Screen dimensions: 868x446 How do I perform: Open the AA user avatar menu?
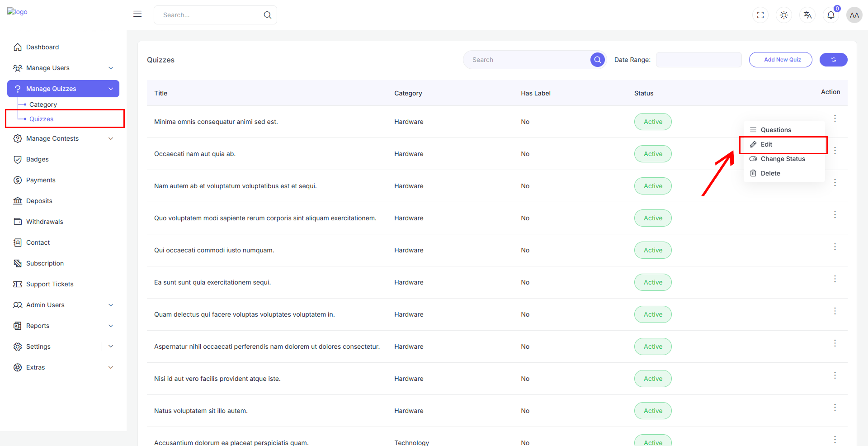pyautogui.click(x=854, y=15)
